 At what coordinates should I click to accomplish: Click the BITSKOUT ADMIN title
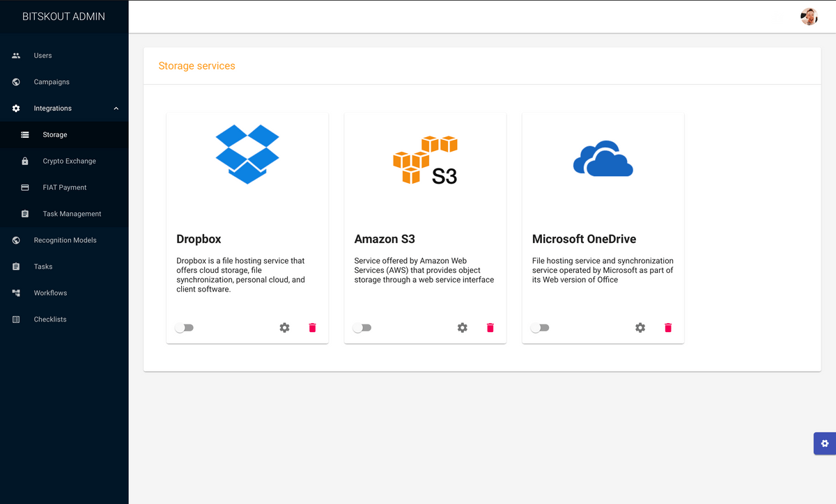[63, 17]
